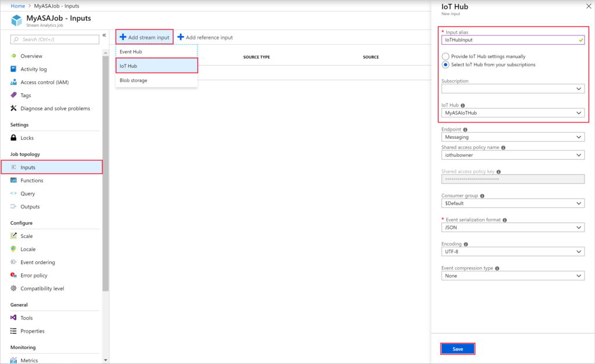Click the Input alias text field

click(513, 40)
